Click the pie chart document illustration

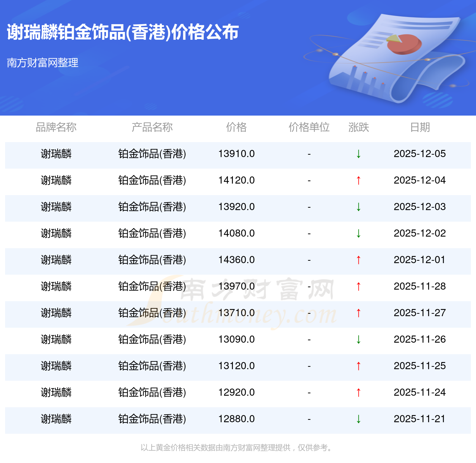click(394, 58)
